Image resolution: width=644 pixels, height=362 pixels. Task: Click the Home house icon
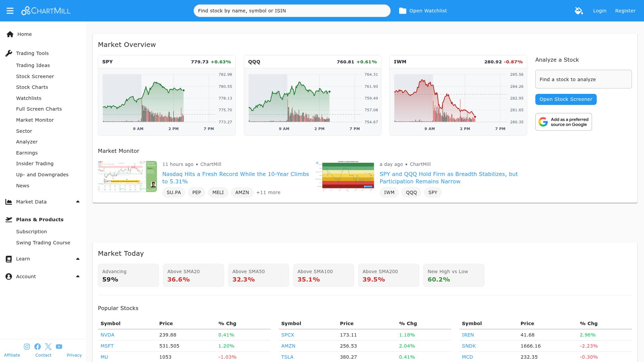(x=10, y=34)
